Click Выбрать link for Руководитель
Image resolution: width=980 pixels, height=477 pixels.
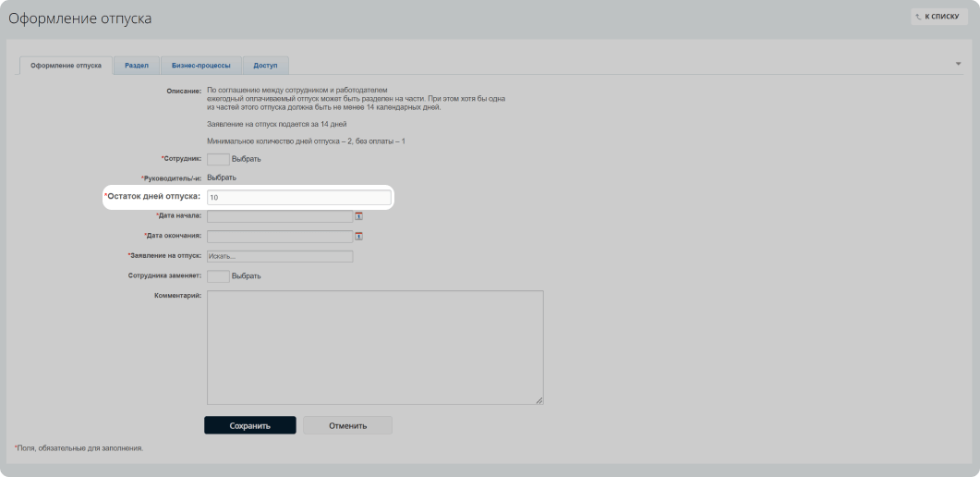(x=221, y=177)
